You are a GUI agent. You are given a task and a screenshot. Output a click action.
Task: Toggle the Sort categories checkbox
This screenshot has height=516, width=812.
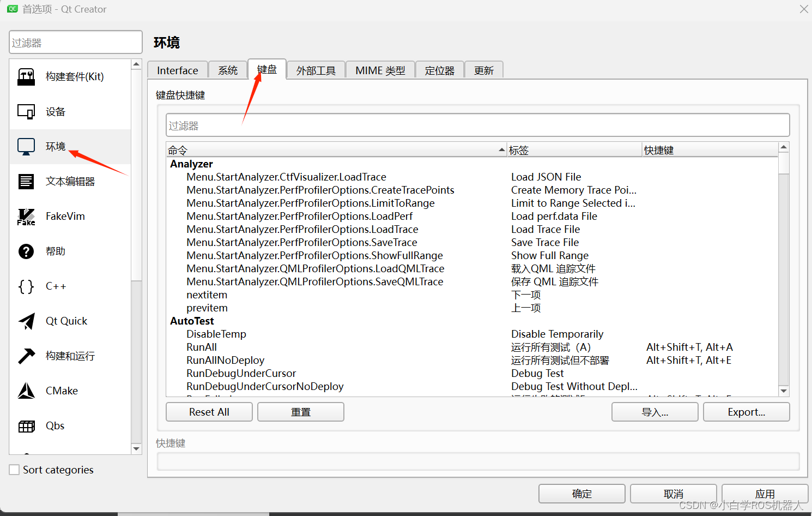[14, 470]
